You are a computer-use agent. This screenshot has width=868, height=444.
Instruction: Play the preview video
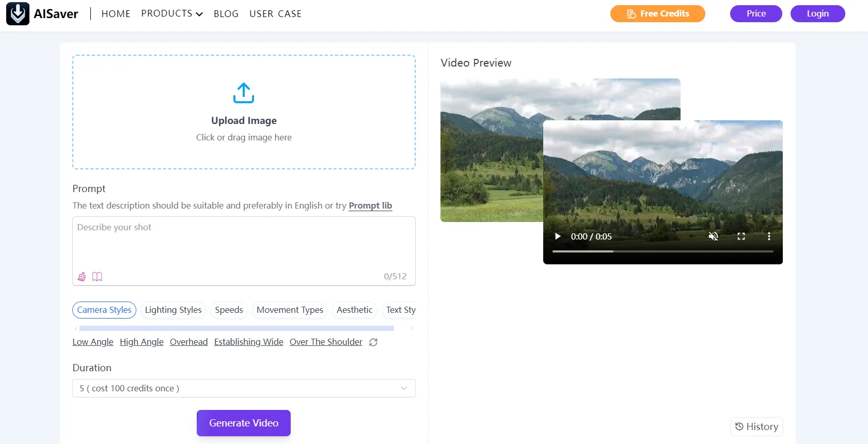(558, 236)
